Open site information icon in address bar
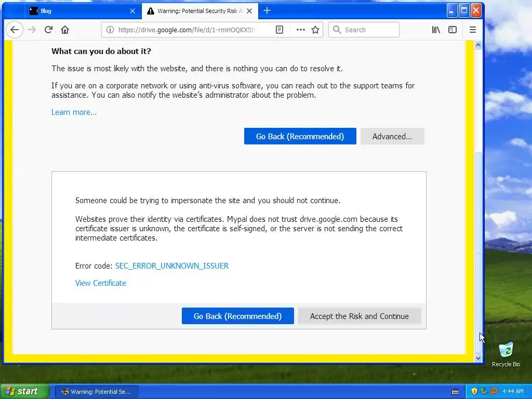532x399 pixels. (110, 30)
